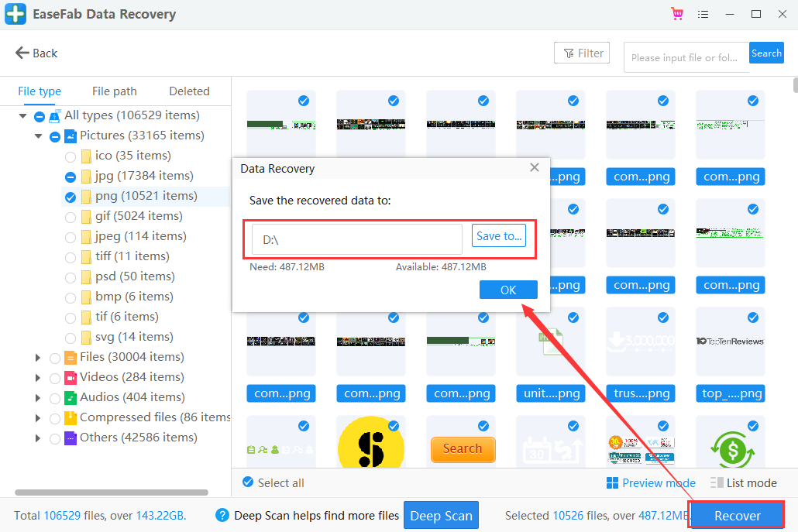798x532 pixels.
Task: Check the Files (30004 items) checkbox
Action: (55, 358)
